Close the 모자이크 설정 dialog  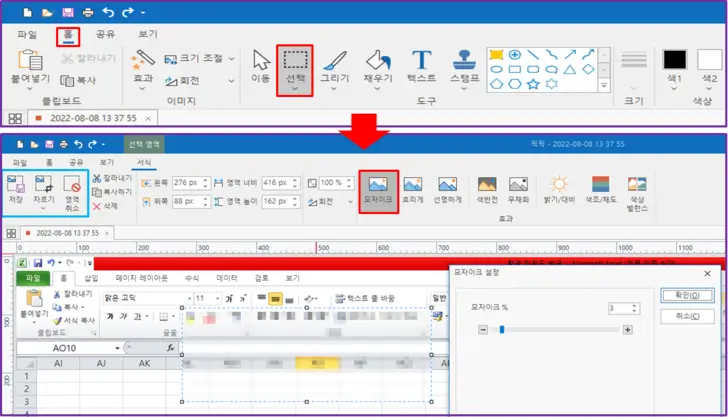(707, 274)
